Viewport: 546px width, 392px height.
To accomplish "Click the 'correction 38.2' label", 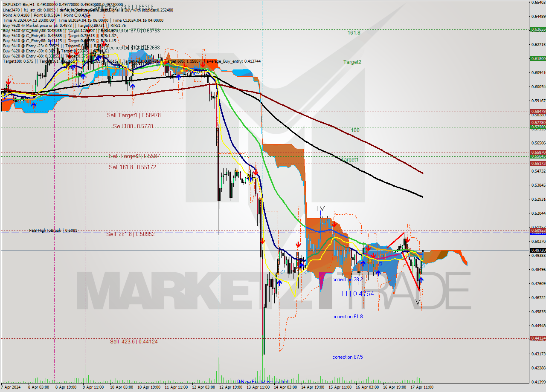I will [x=348, y=280].
